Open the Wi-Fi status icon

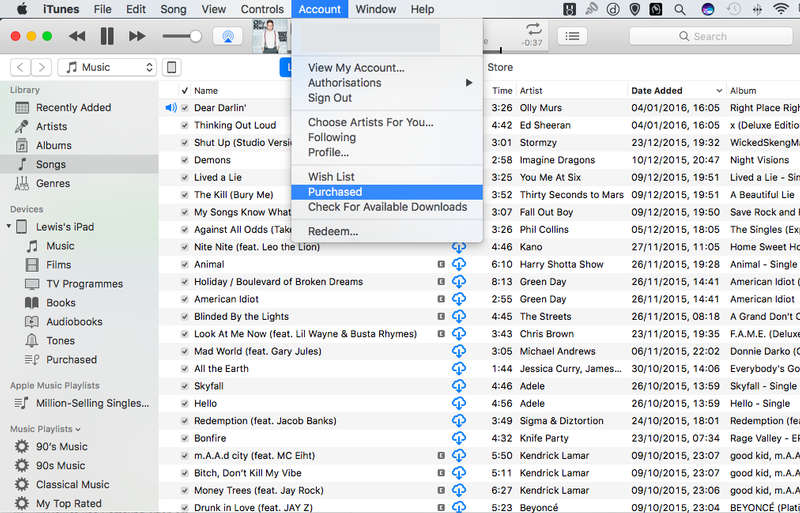point(781,9)
